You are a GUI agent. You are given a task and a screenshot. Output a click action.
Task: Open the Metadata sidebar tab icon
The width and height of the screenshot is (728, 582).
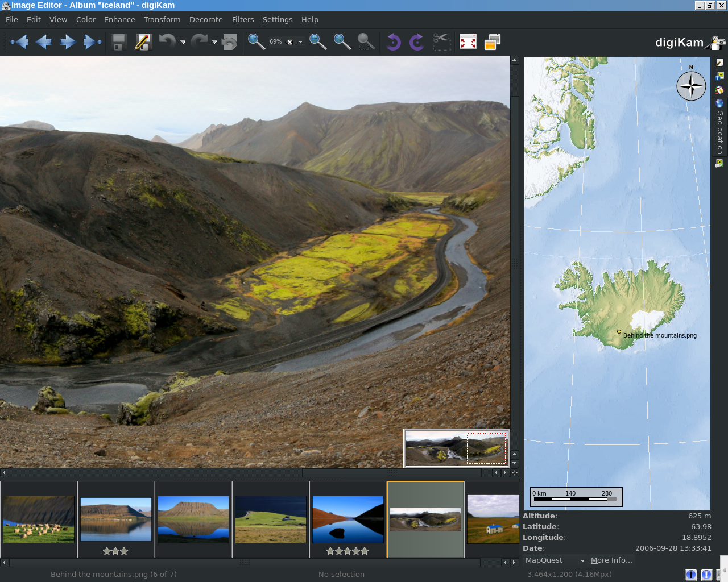tap(719, 76)
